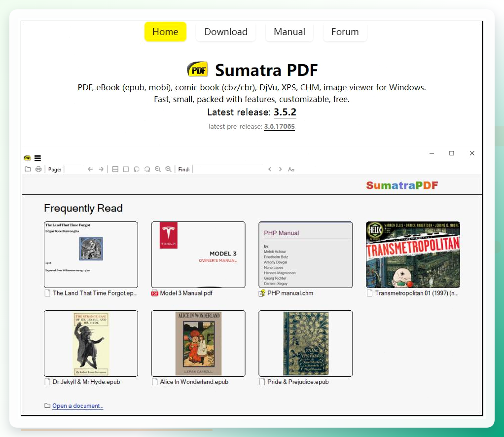504x437 pixels.
Task: Zoom in with the magnifier plus icon
Action: 169,169
